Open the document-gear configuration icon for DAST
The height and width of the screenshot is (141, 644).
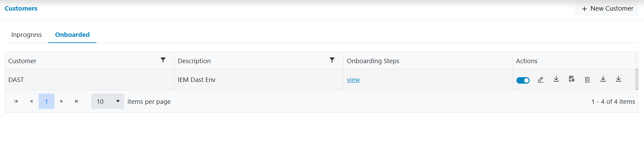pos(571,79)
